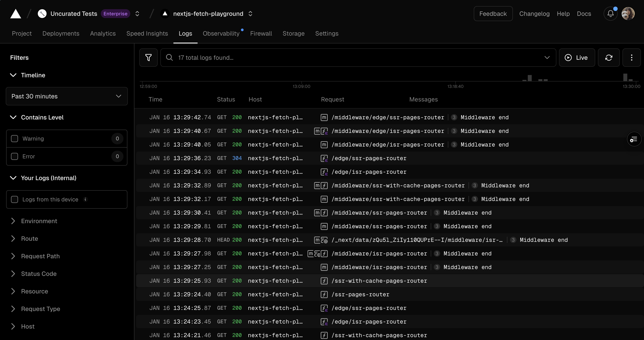644x340 pixels.
Task: Open the 304 status log row /edge/ssr-pages-router
Action: pos(390,158)
